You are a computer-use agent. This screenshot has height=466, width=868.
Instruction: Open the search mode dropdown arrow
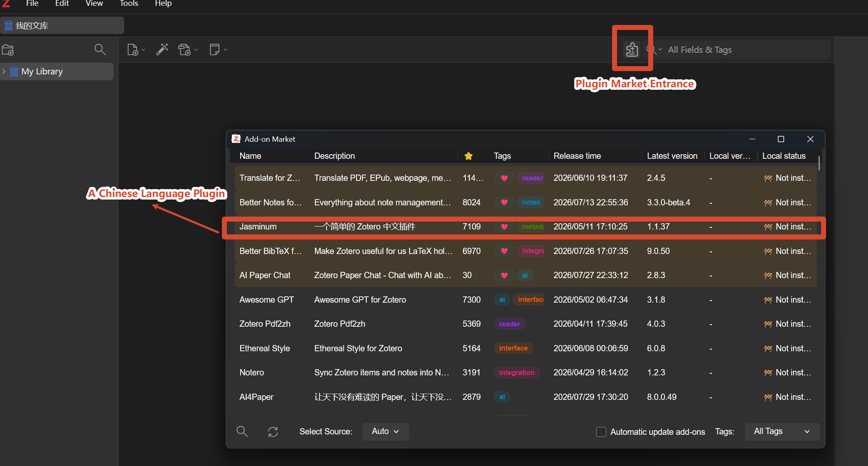click(660, 49)
